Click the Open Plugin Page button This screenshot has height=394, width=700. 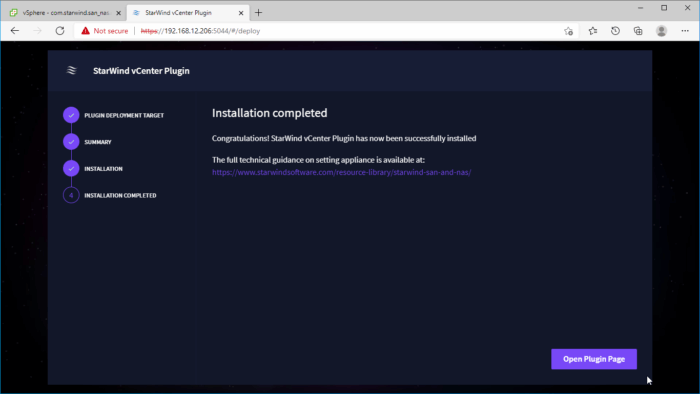(594, 359)
